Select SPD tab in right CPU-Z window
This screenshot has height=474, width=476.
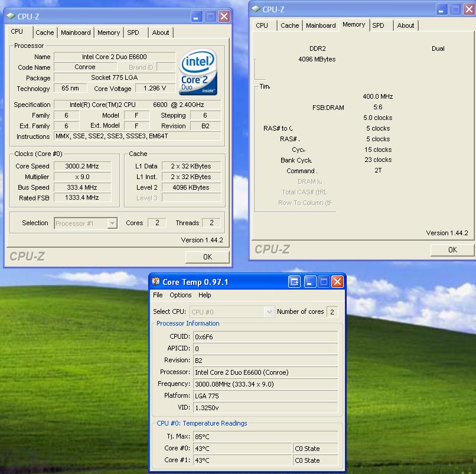click(x=378, y=25)
